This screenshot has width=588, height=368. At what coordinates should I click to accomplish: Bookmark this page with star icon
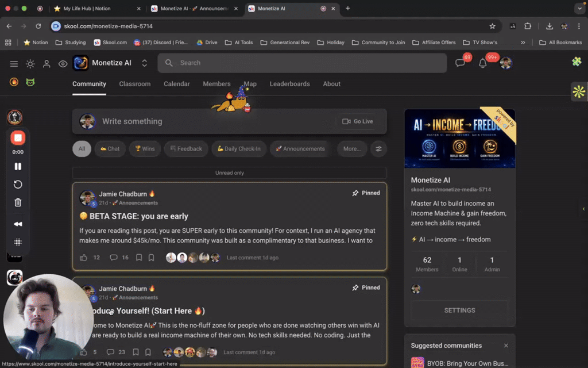click(492, 26)
